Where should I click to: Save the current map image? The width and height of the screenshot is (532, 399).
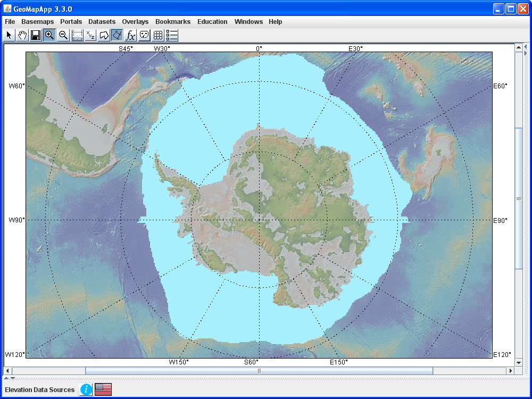click(x=36, y=35)
